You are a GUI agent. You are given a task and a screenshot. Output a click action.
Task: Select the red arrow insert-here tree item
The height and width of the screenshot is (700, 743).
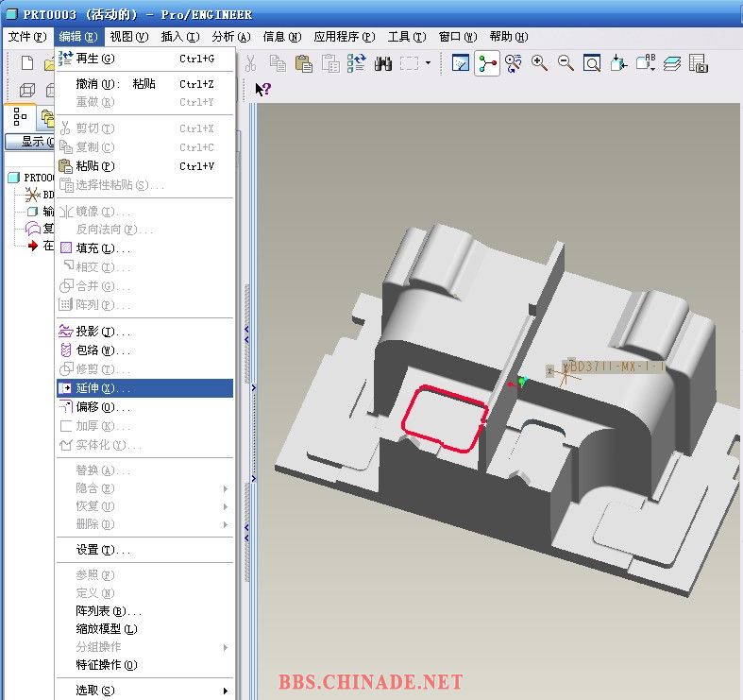coord(41,246)
